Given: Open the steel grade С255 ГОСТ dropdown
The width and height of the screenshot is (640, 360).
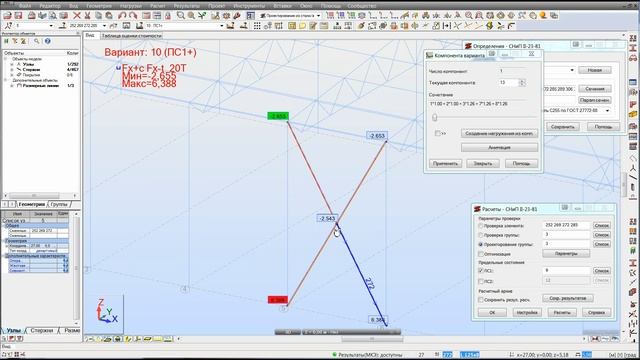Looking at the screenshot, I should coord(607,111).
